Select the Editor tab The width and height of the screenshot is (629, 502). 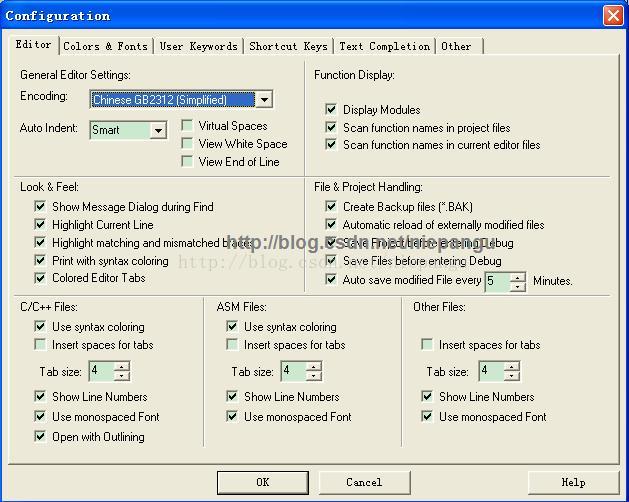coord(34,45)
